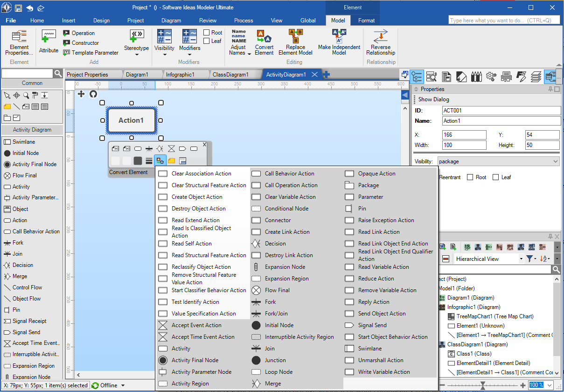Close the floating context toolbar
Screen dimensions: 564x392
click(204, 145)
